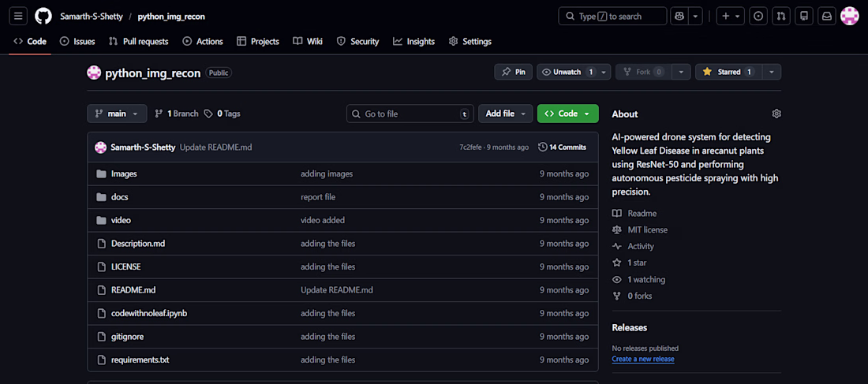Open the video folder
The image size is (868, 384).
121,220
